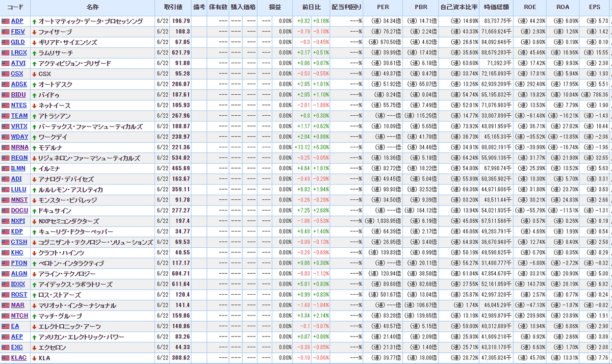Open the NTES ticker link
612x364 pixels.
tap(18, 106)
